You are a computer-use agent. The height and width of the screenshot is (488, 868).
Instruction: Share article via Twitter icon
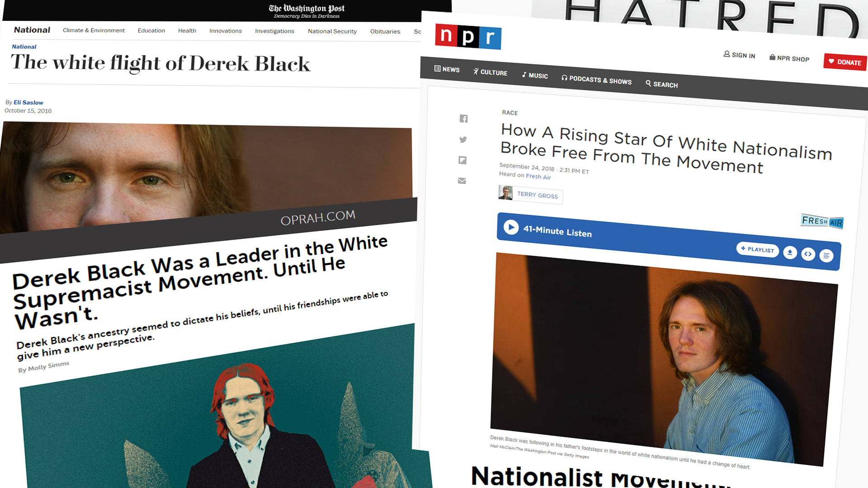point(463,140)
